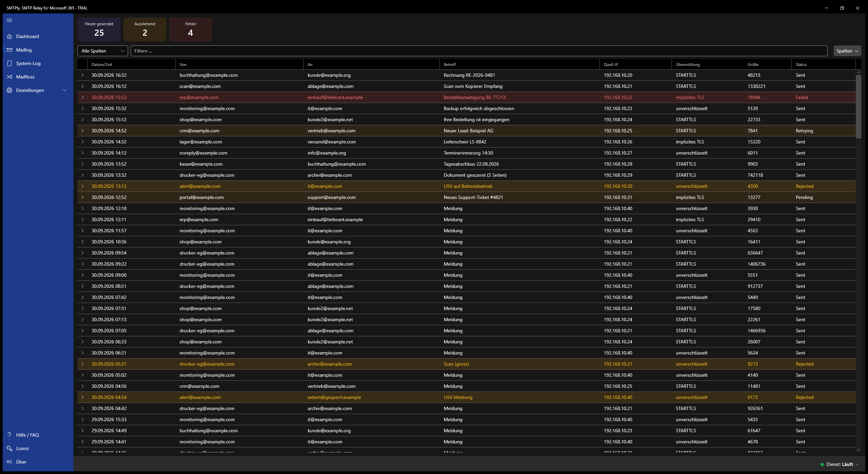Click the Pending status cell
868x474 pixels.
804,197
